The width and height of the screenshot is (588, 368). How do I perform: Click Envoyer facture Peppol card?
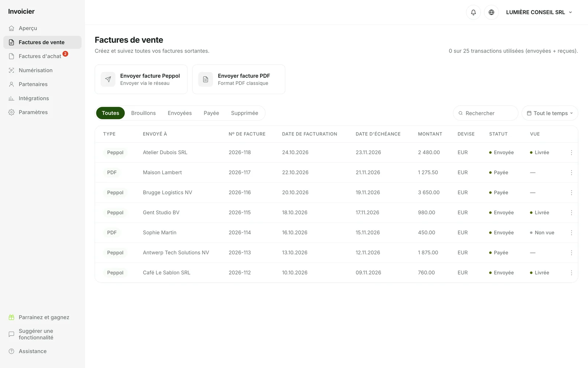(x=141, y=79)
